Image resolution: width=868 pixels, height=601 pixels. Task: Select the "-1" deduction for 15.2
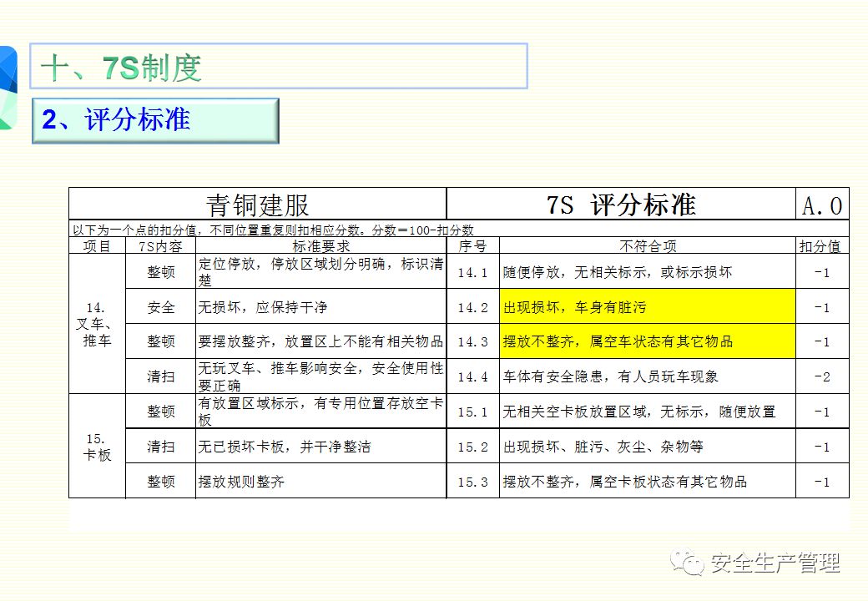click(822, 447)
